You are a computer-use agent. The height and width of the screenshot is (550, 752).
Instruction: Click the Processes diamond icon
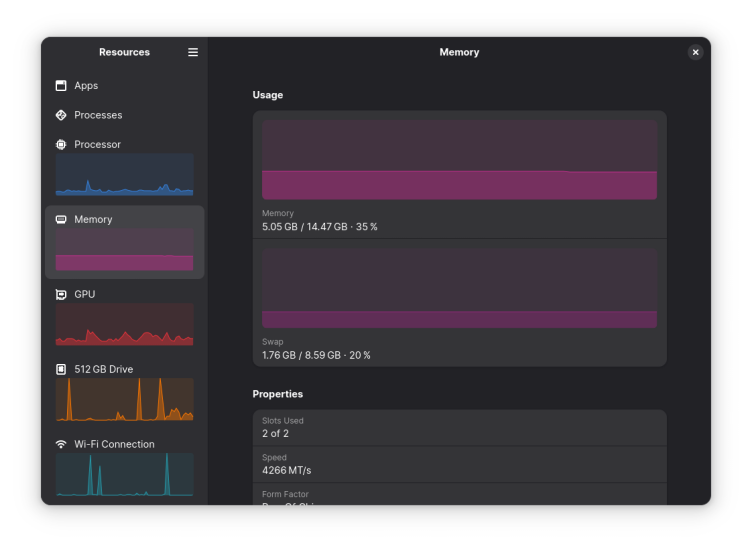coord(61,115)
